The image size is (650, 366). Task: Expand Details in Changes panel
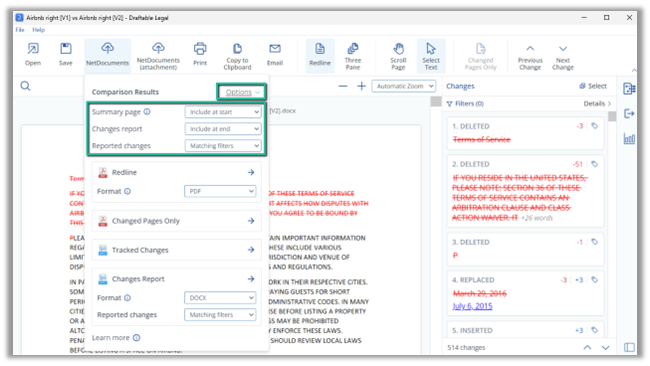(597, 104)
